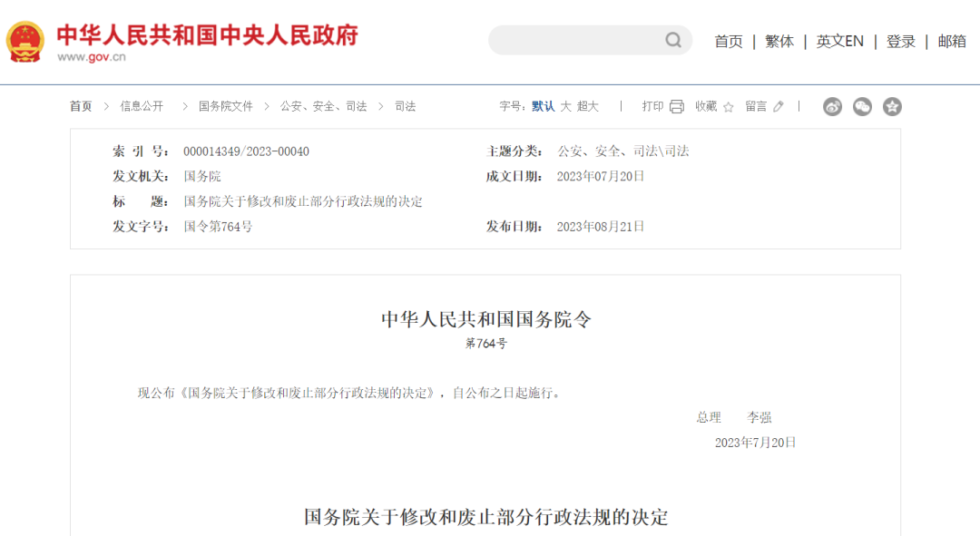Open the 登录 login link

[900, 41]
